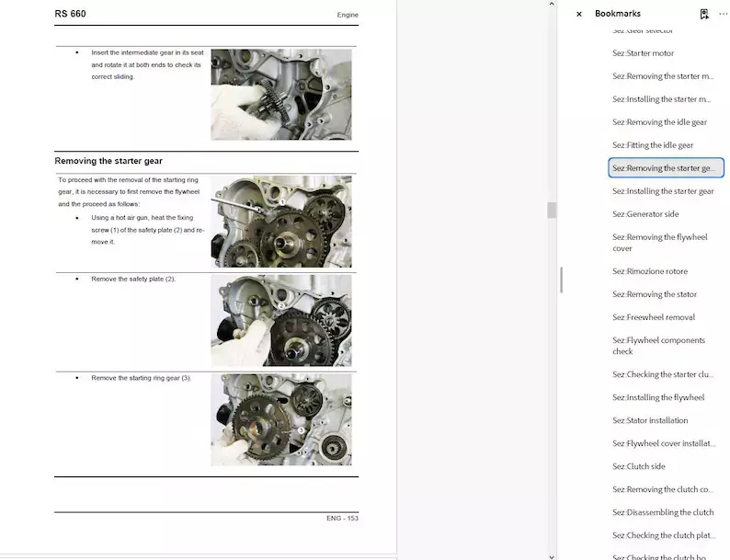The image size is (730, 560).
Task: Open the Bookmarks panel options menu
Action: pos(722,14)
